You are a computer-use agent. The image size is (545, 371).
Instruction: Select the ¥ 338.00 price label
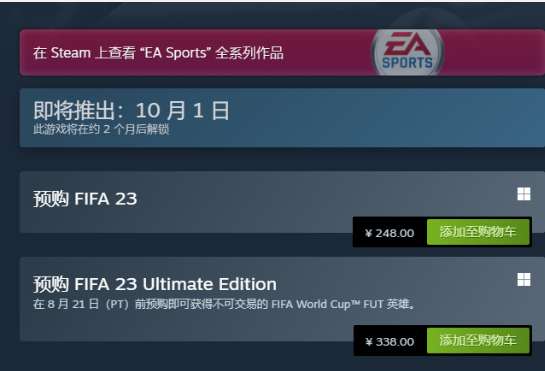click(390, 342)
